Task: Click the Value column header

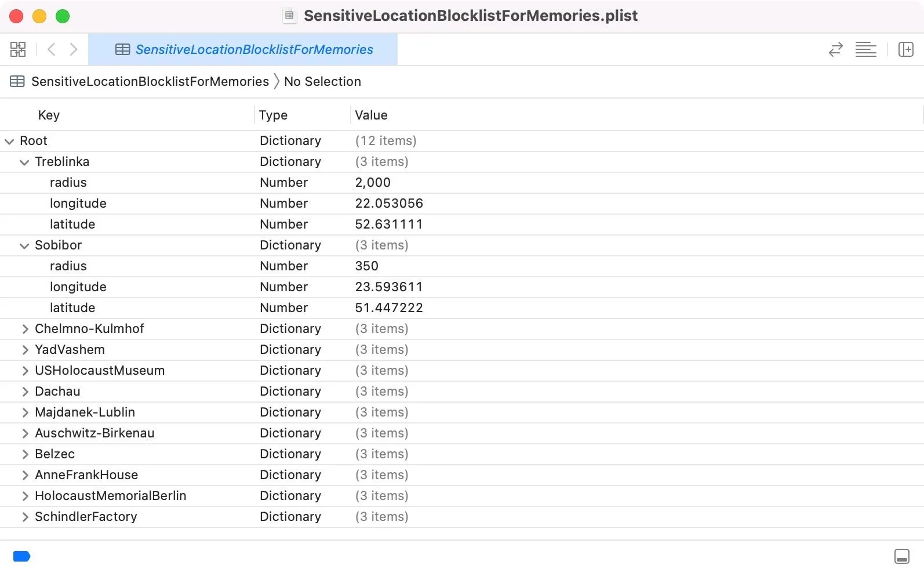Action: pyautogui.click(x=371, y=115)
